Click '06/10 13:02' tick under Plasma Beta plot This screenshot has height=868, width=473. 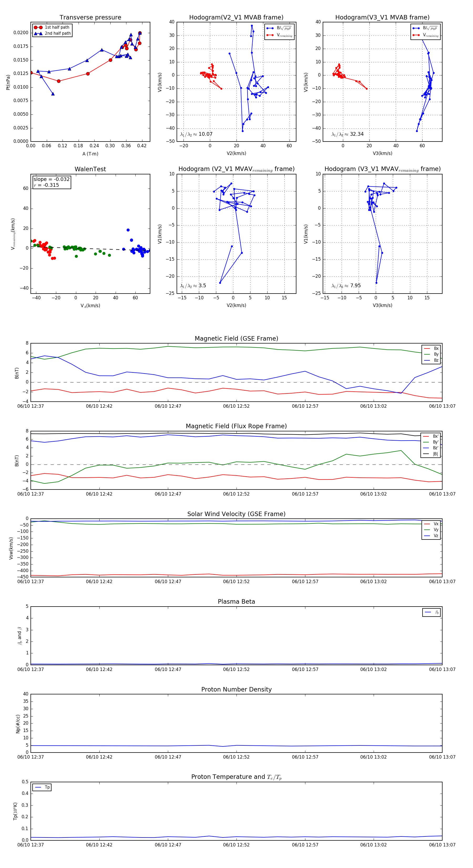tap(373, 669)
